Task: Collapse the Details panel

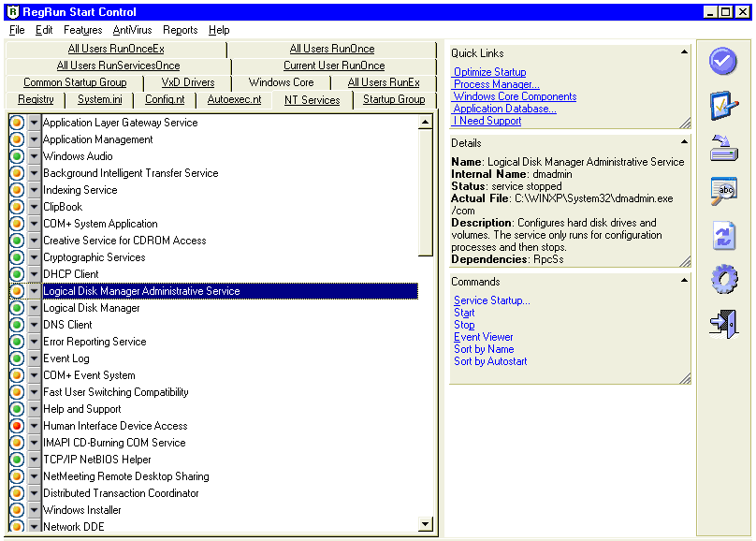Action: pos(684,141)
